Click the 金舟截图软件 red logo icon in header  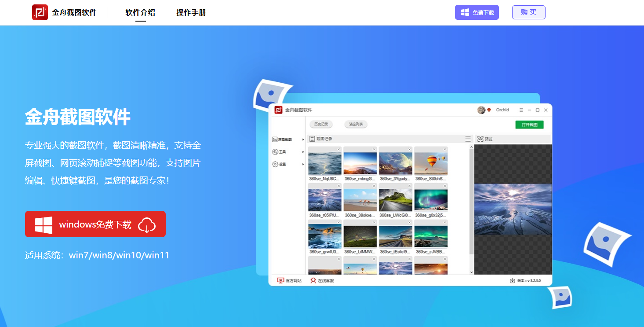point(40,12)
